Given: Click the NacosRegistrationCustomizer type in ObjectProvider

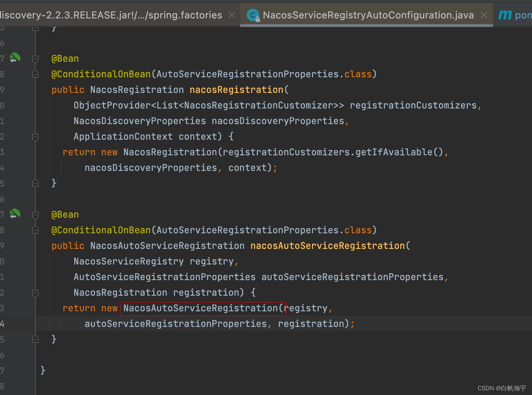Looking at the screenshot, I should point(259,105).
